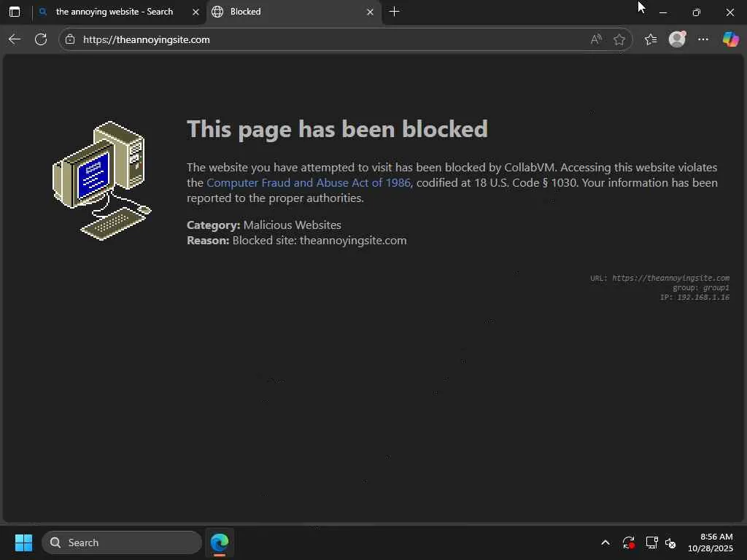Restore down the Edge window
Viewport: 747px width, 560px height.
pos(696,12)
